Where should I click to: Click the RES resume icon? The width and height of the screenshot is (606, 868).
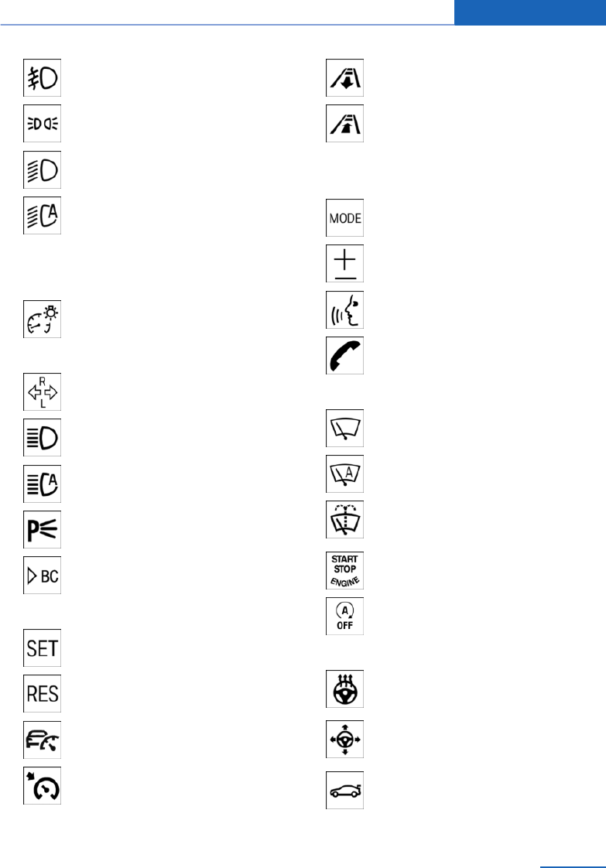point(42,693)
